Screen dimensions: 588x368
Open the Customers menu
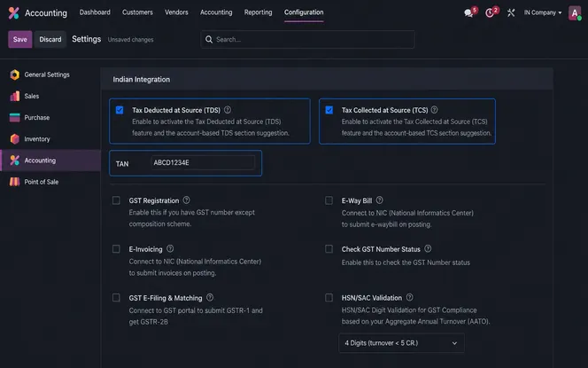(x=137, y=12)
